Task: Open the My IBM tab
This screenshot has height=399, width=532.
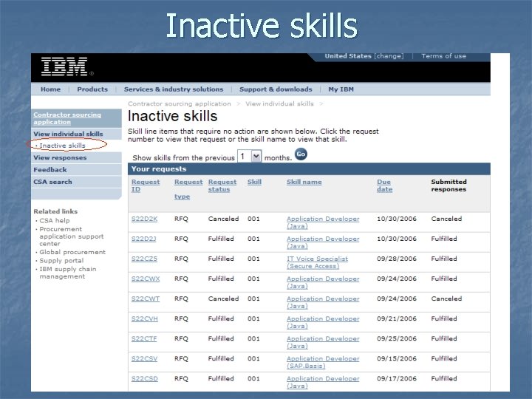Action: click(x=341, y=89)
